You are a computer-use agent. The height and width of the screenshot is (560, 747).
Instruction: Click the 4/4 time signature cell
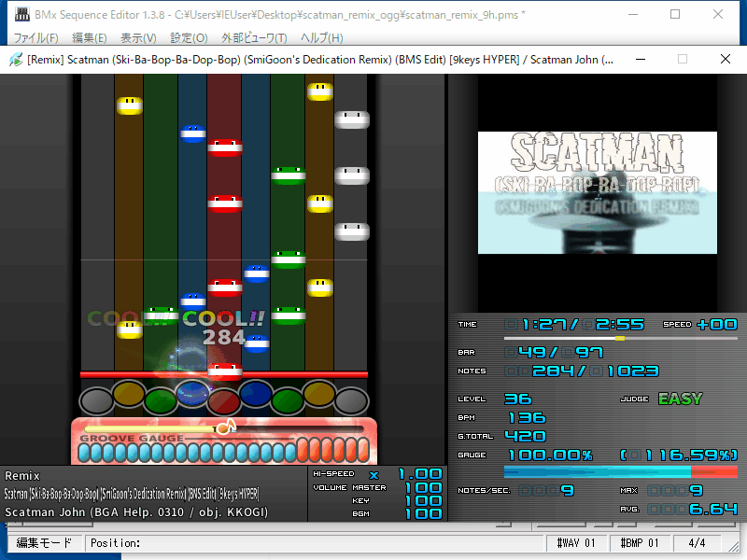point(697,543)
